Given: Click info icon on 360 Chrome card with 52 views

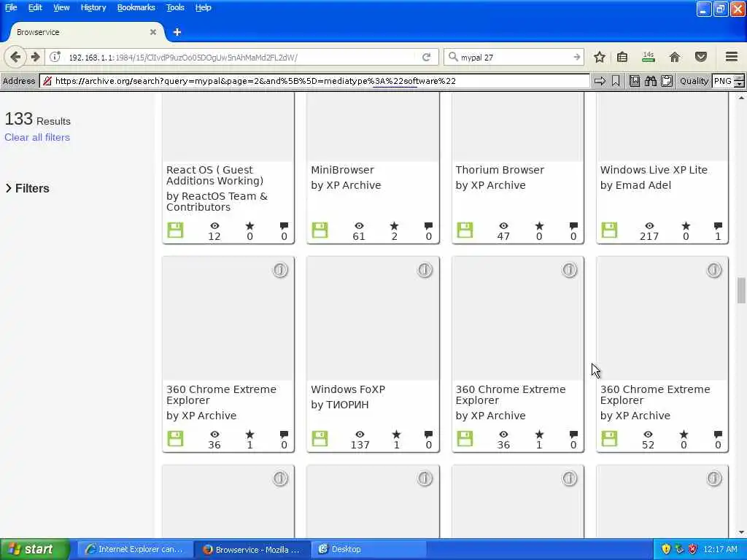Looking at the screenshot, I should [714, 270].
